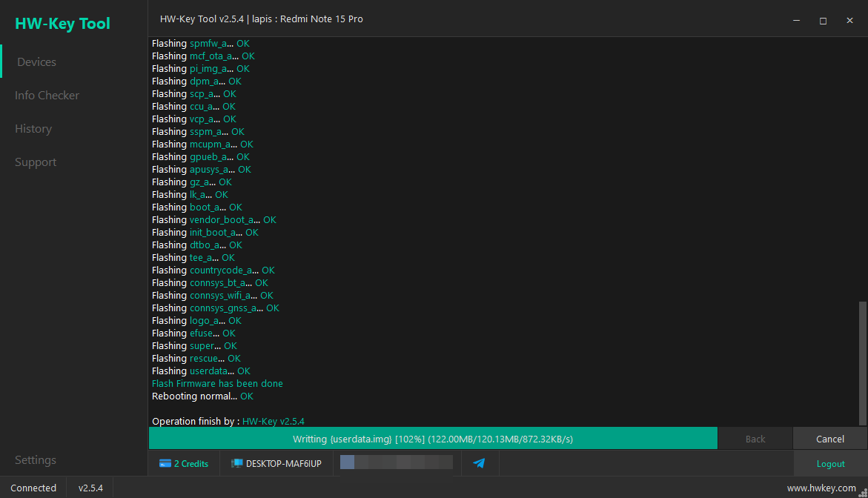Click the log panel vertical scrollbar
Image resolution: width=868 pixels, height=498 pixels.
[862, 363]
